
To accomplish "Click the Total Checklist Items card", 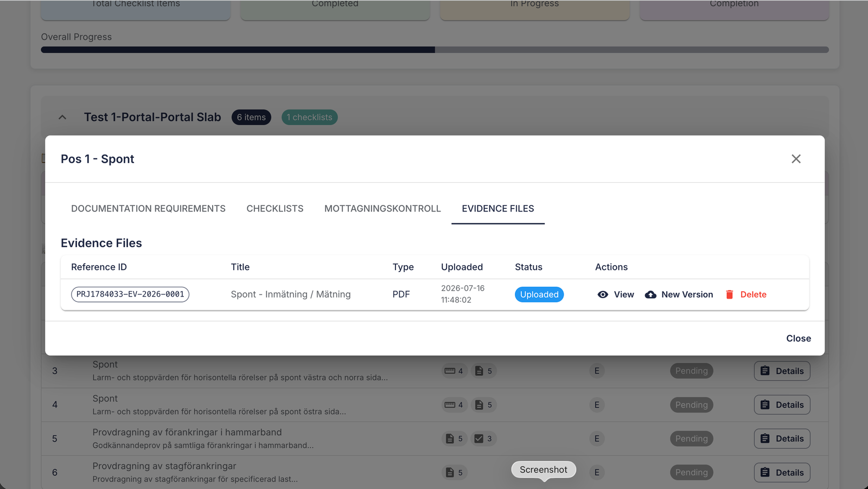I will 136,10.
